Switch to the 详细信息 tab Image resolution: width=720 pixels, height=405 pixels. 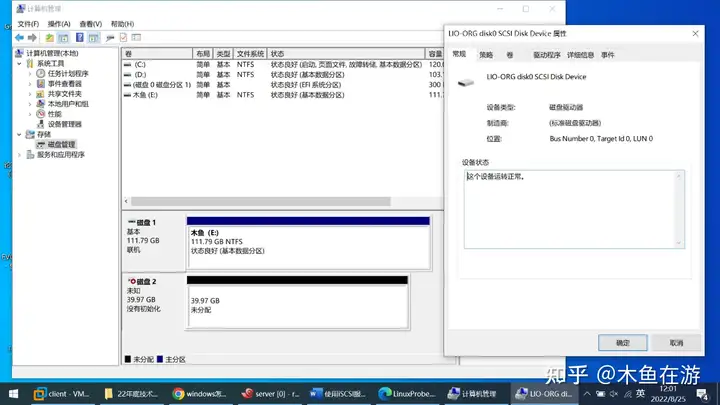coord(580,55)
